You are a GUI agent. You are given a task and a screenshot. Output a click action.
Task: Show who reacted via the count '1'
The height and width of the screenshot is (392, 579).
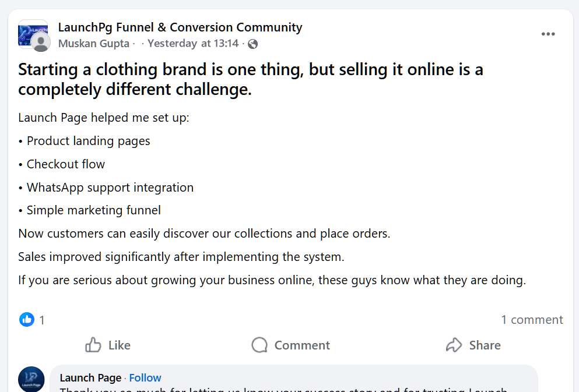(x=42, y=320)
